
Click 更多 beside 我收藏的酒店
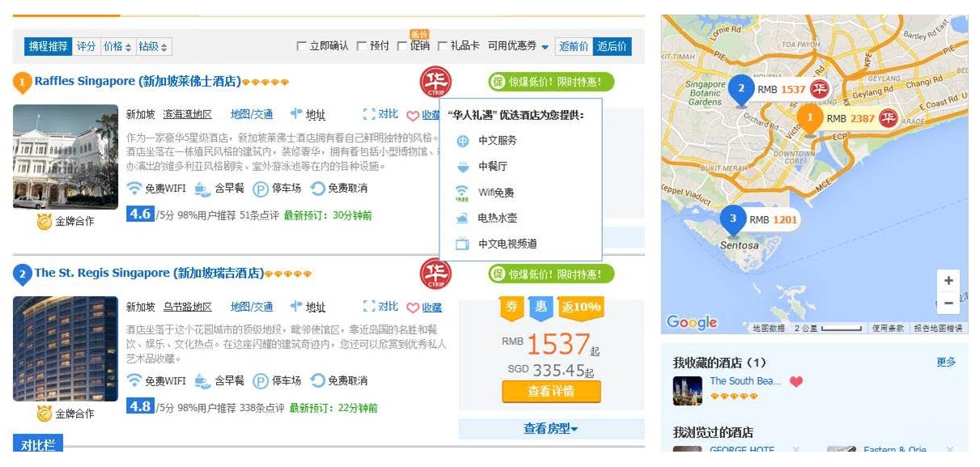pos(946,363)
